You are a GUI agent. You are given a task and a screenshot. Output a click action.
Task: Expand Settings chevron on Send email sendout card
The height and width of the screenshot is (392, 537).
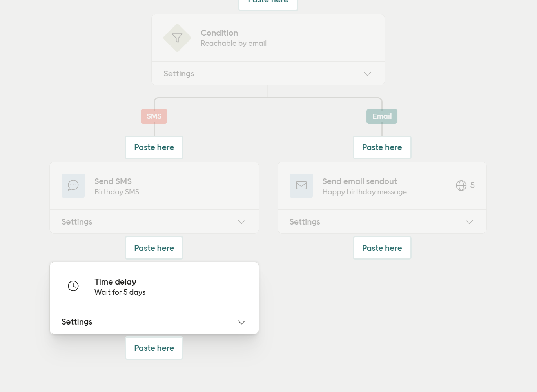(469, 222)
